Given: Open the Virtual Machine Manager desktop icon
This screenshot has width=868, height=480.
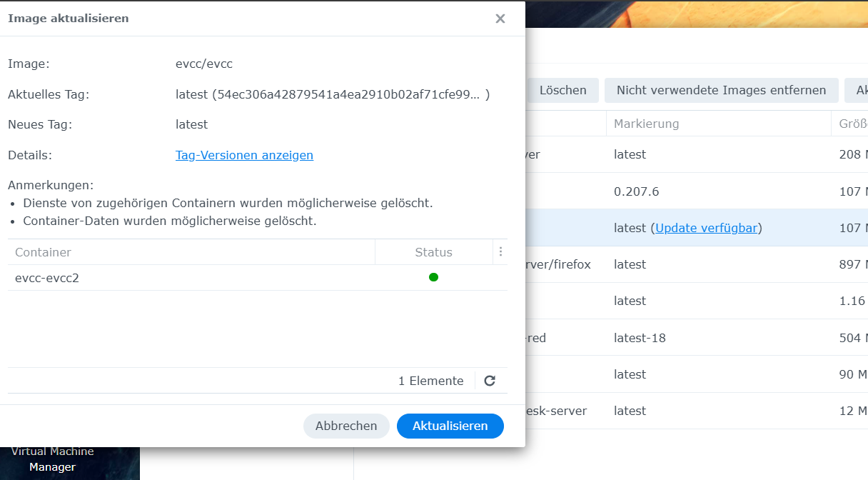Looking at the screenshot, I should [53, 459].
